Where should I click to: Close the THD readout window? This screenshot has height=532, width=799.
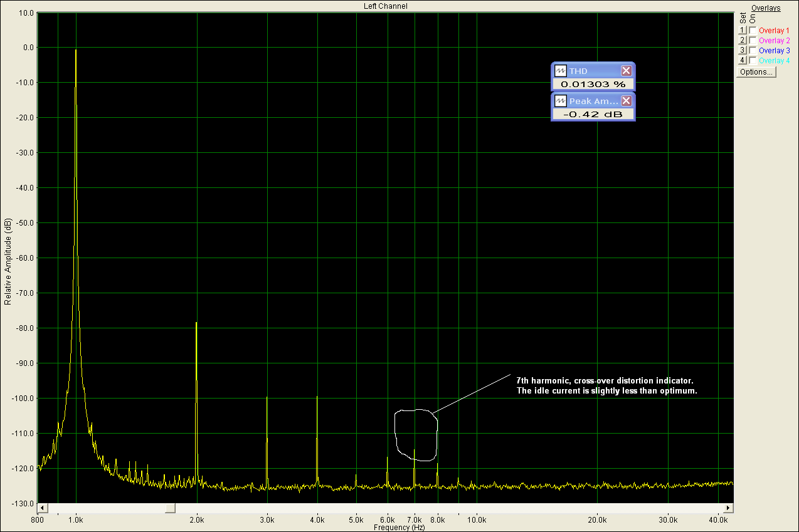pyautogui.click(x=626, y=71)
